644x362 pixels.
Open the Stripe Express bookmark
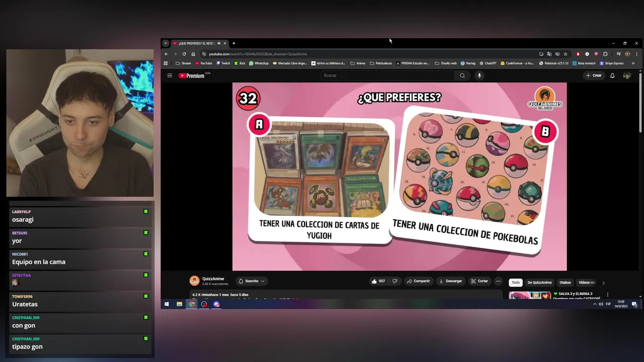click(x=611, y=63)
